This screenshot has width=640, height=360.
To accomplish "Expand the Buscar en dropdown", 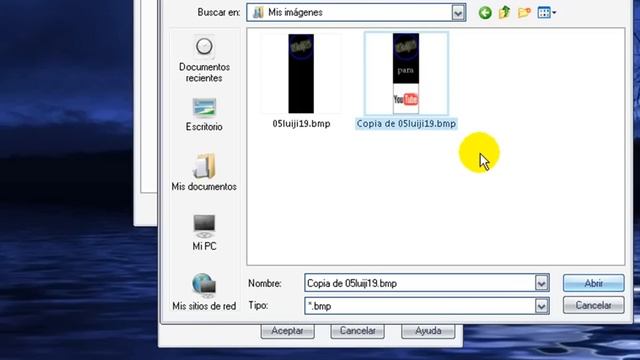I will click(458, 13).
